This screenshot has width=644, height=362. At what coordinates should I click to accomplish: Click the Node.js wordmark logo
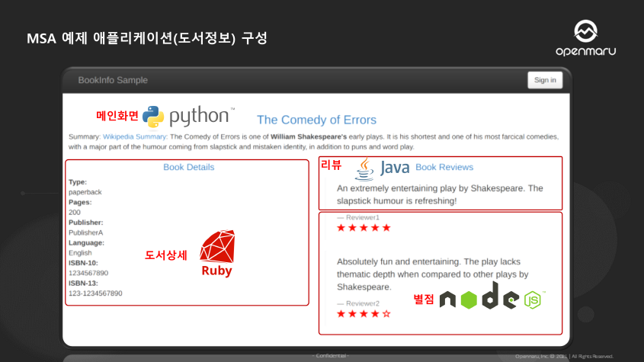pos(479,297)
